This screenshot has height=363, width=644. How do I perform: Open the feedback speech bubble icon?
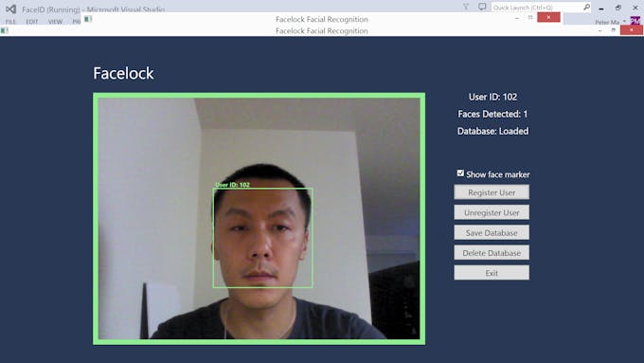point(482,7)
